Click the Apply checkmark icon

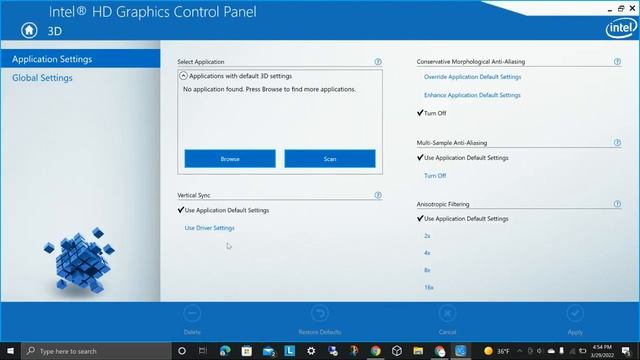point(575,314)
